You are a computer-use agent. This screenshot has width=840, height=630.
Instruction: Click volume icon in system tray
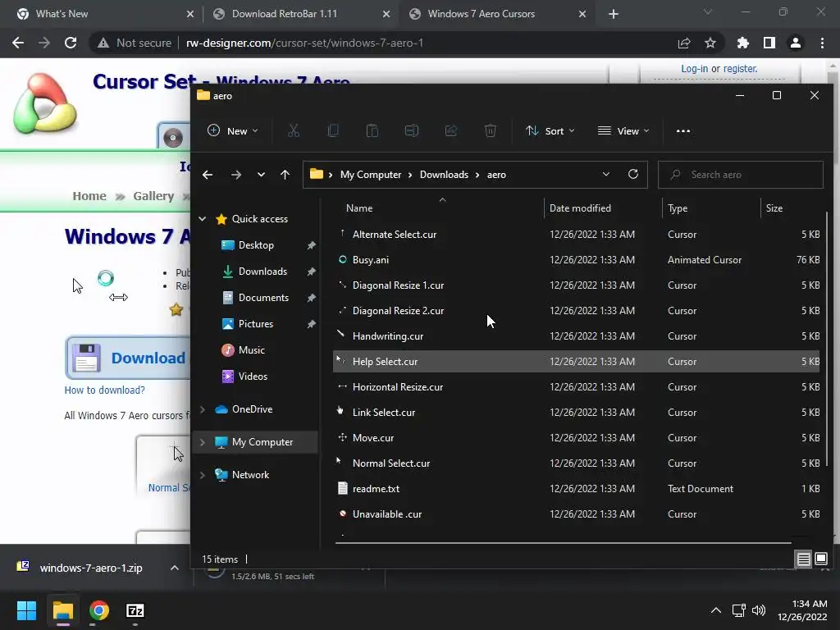759,610
